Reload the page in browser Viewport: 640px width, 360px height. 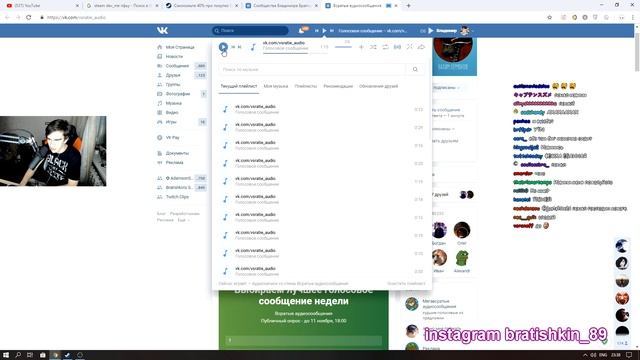29,17
